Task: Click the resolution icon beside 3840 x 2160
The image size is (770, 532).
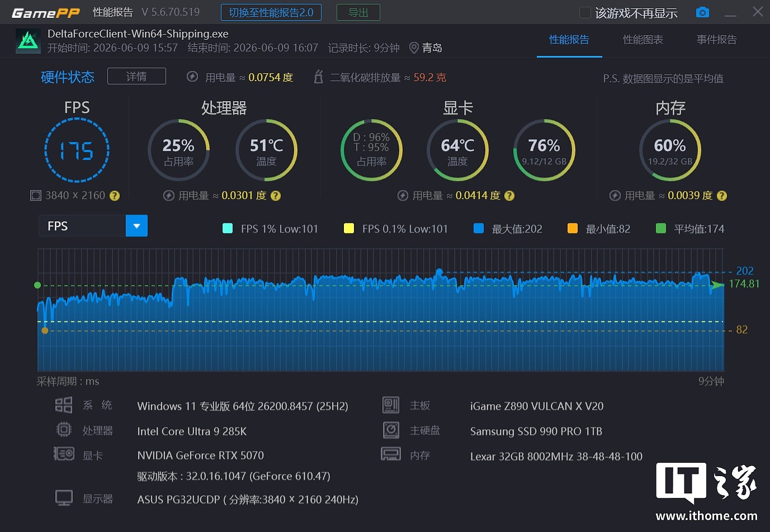Action: (36, 196)
